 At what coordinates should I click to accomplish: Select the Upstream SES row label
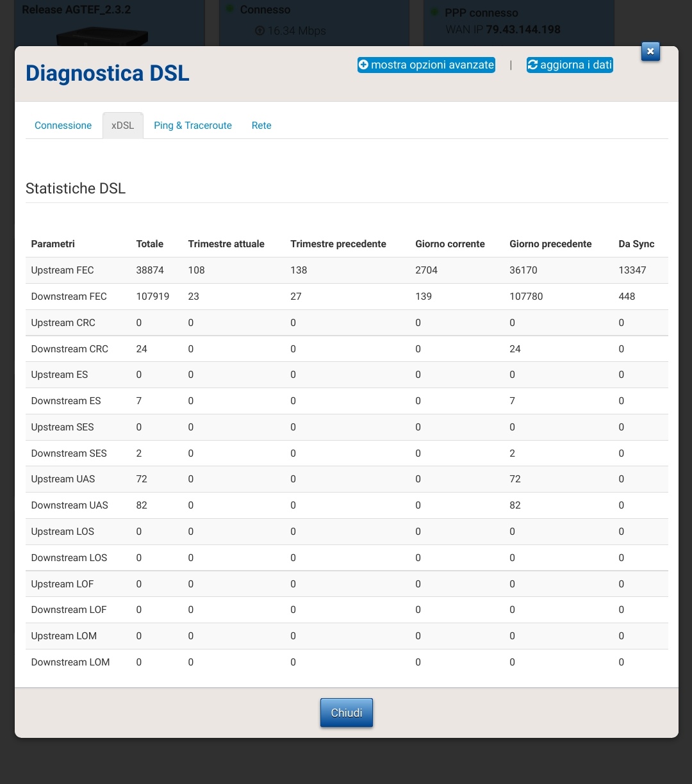(x=63, y=427)
